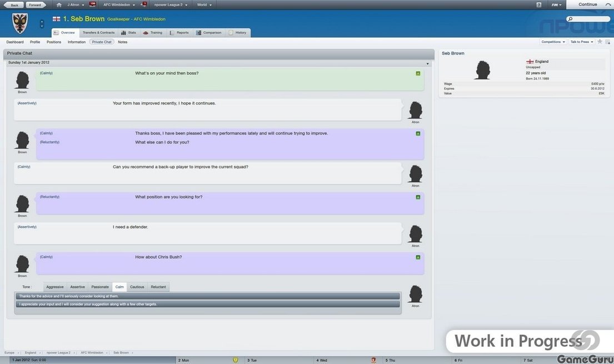Screen dimensions: 614x364
Task: Click green icon on "How about Chris Bush?" message
Action: click(418, 257)
